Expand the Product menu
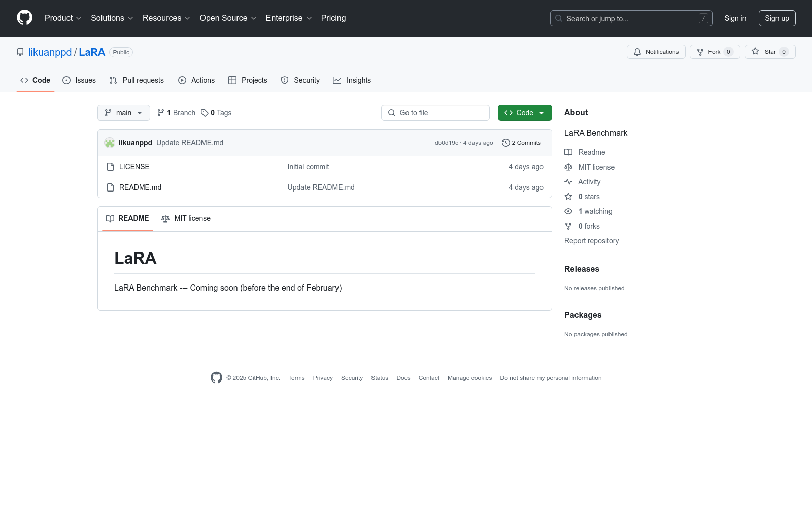812x508 pixels. pyautogui.click(x=63, y=18)
